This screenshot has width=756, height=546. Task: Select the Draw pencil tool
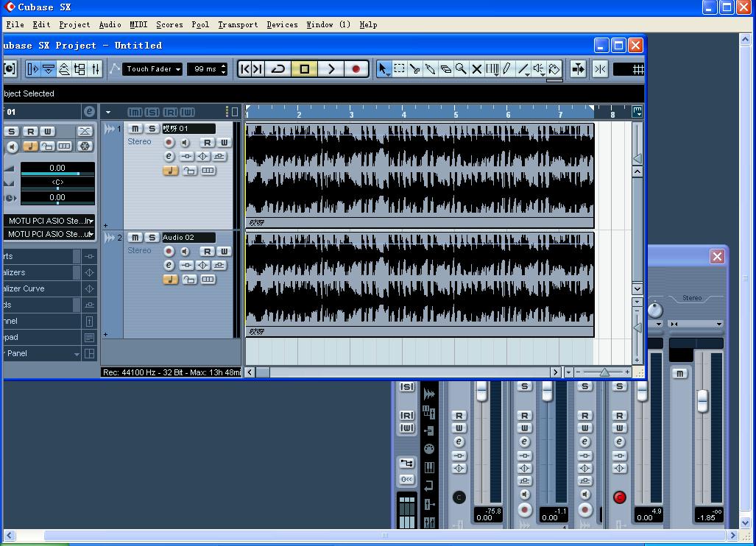(x=507, y=69)
